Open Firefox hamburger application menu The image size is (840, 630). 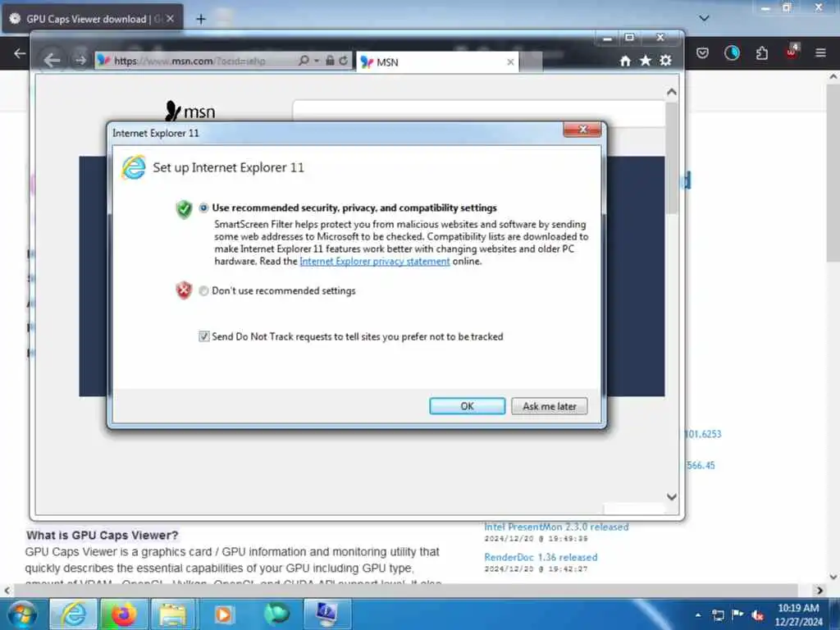pyautogui.click(x=820, y=53)
